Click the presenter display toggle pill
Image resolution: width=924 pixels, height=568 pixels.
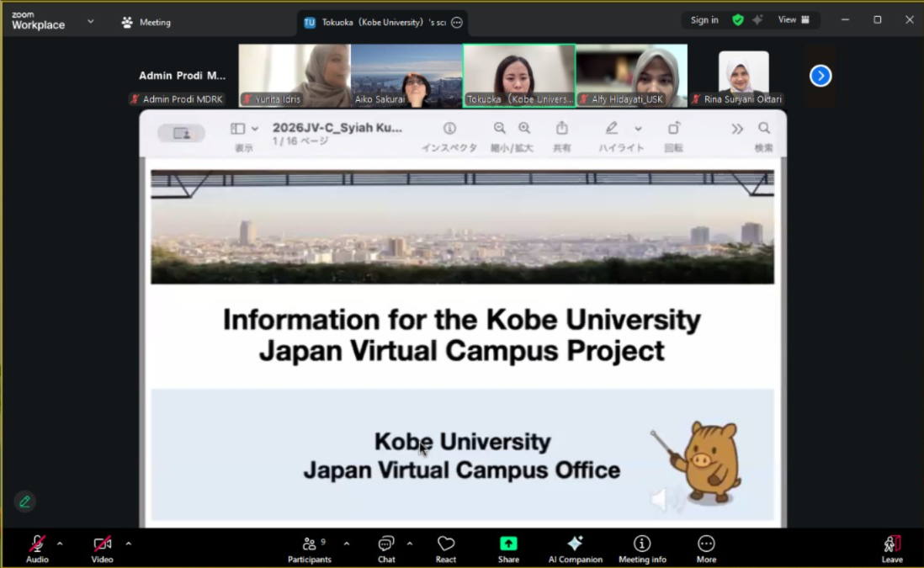181,133
